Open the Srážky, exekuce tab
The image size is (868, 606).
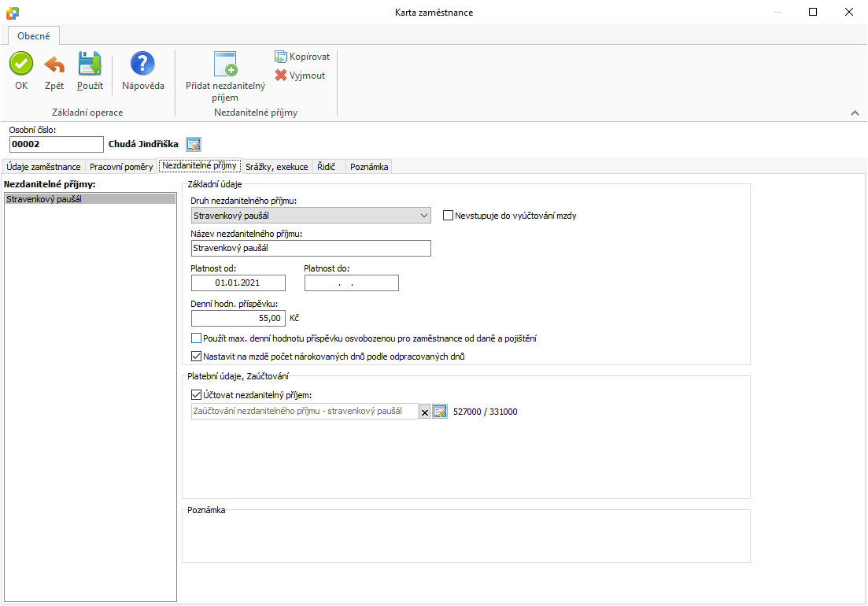click(x=276, y=167)
